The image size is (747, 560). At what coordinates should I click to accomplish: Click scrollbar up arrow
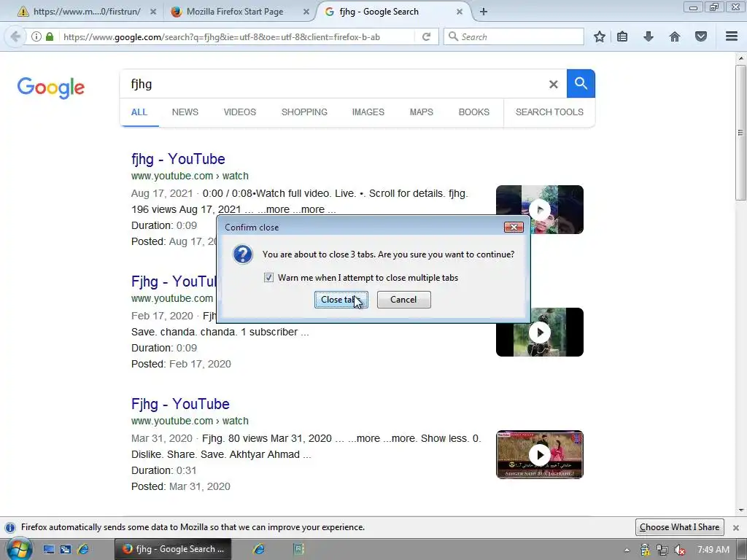[x=740, y=59]
